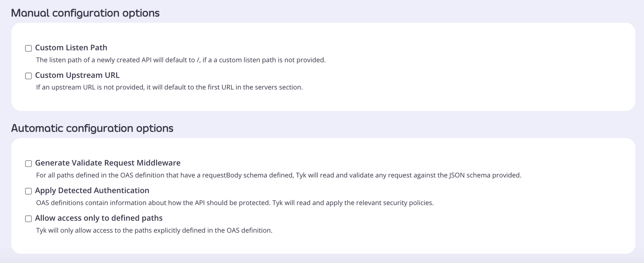Click the OAS security policies description text
644x263 pixels.
point(235,203)
